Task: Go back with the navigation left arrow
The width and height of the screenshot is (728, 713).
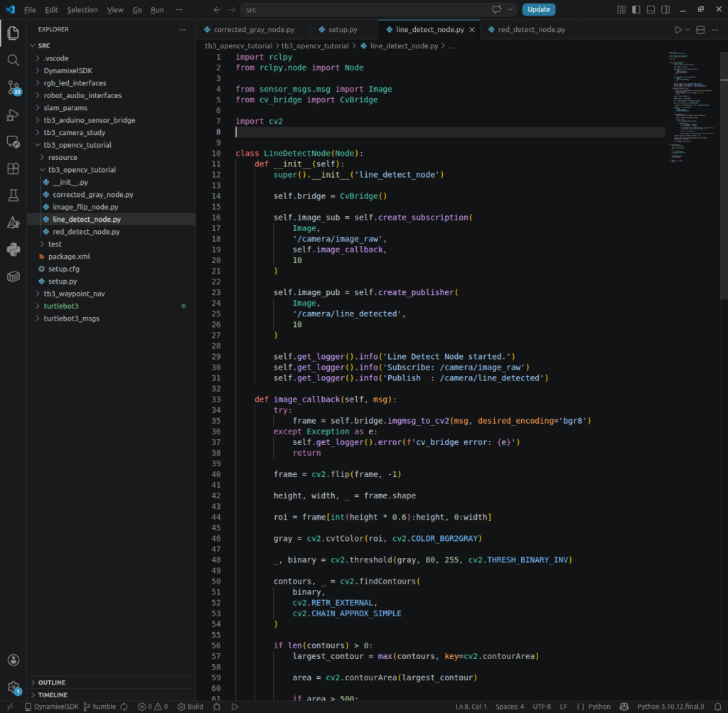Action: tap(217, 10)
